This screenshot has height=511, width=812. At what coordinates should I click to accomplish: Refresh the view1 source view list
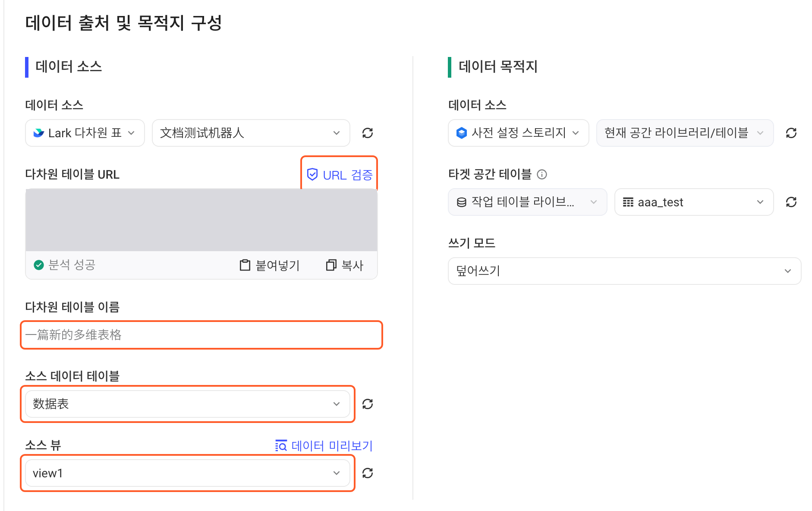tap(368, 473)
